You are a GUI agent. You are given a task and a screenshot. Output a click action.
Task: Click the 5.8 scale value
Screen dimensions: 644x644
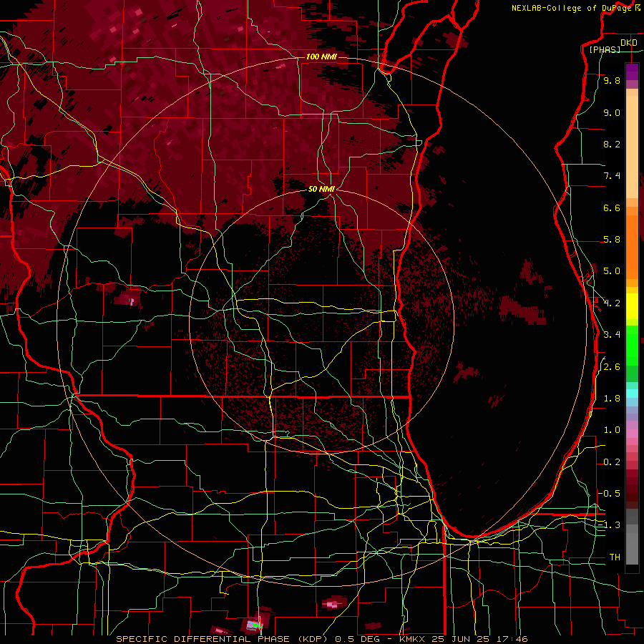coord(612,240)
